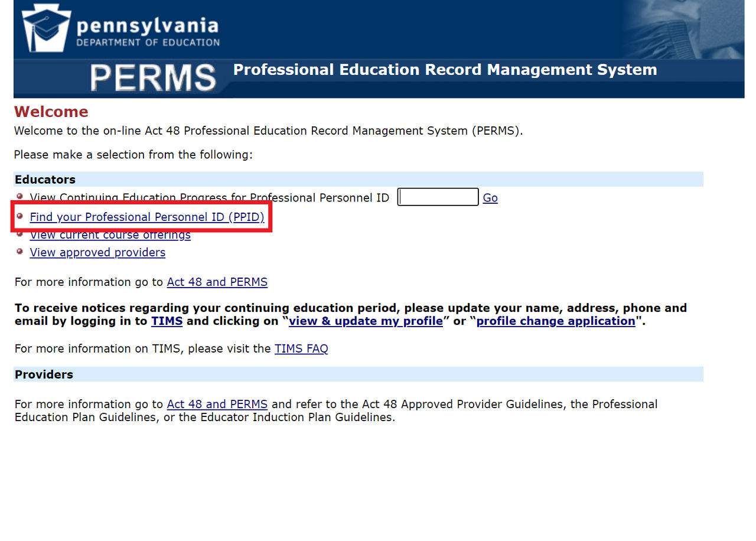
Task: Open the Act 48 and PERMS link under Providers
Action: pyautogui.click(x=217, y=404)
